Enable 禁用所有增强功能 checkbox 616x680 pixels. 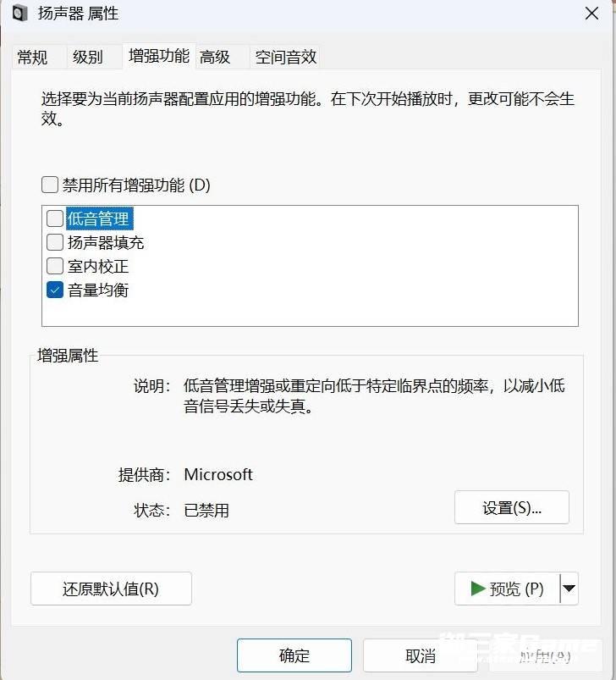(50, 185)
